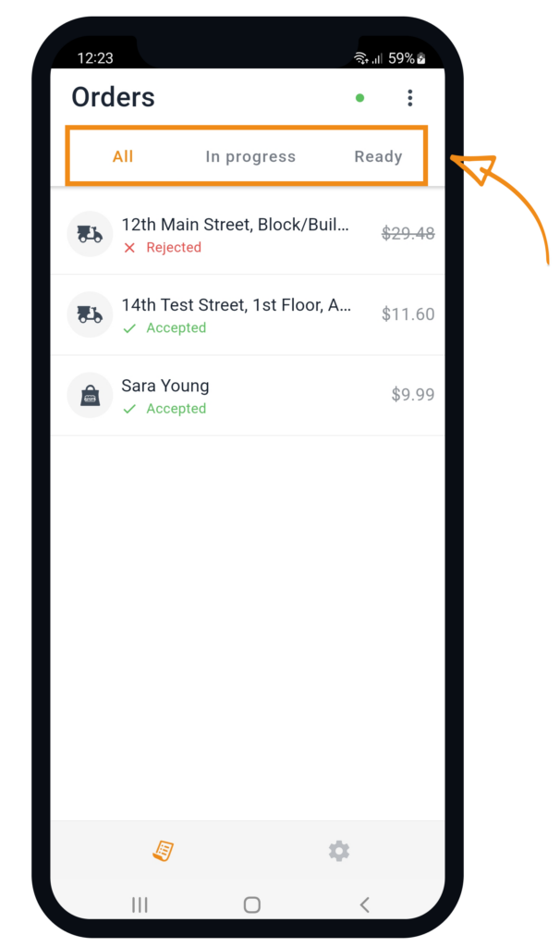Open the Ready orders tab
Screen dimensions: 560x947
click(378, 156)
